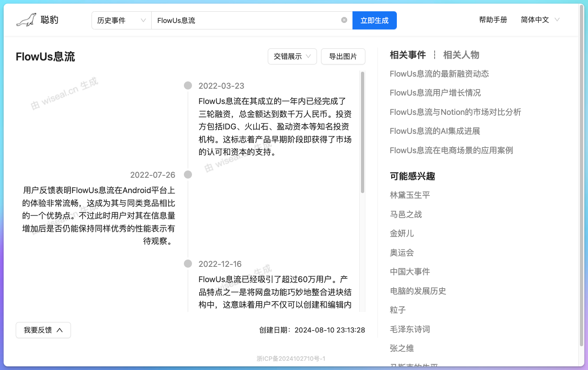Switch to the 相关人物 tab
The image size is (588, 370).
click(x=461, y=55)
